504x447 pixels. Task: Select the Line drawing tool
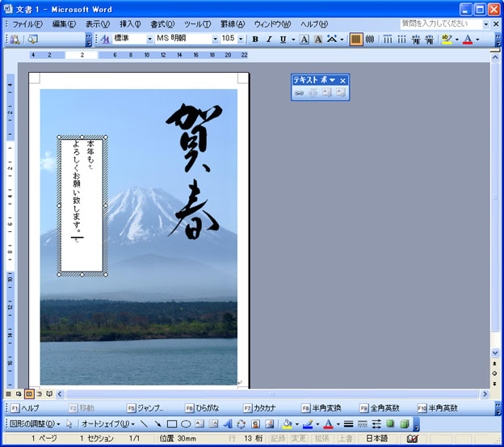click(144, 424)
